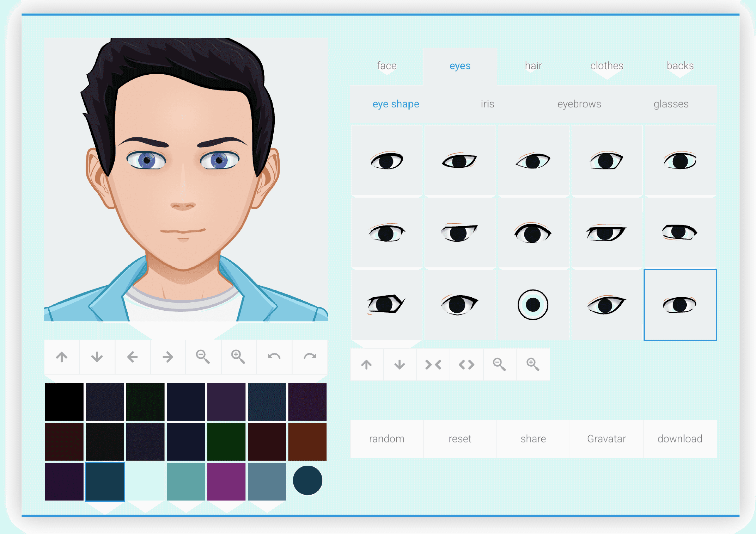Spread the eyes apart
Screen dimensions: 756x534
pos(467,365)
